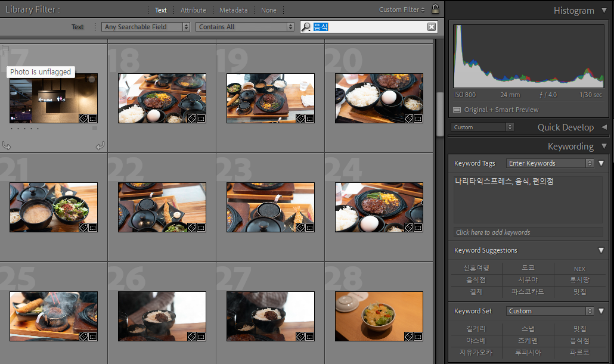Image resolution: width=614 pixels, height=364 pixels.
Task: Click crop badge on photo 28
Action: [x=418, y=336]
